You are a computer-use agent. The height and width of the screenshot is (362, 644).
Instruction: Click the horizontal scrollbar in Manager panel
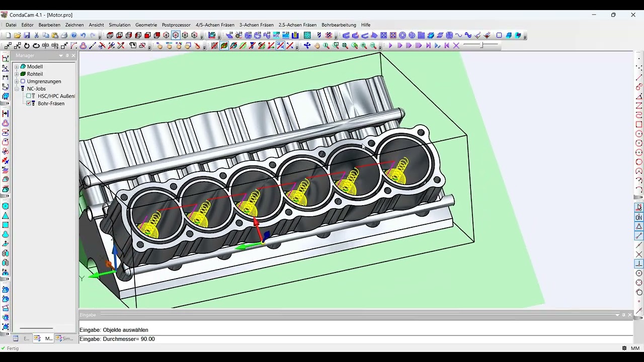pos(36,328)
